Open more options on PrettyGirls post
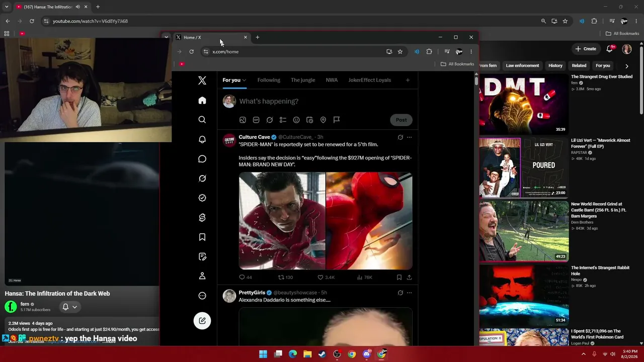 click(x=409, y=293)
